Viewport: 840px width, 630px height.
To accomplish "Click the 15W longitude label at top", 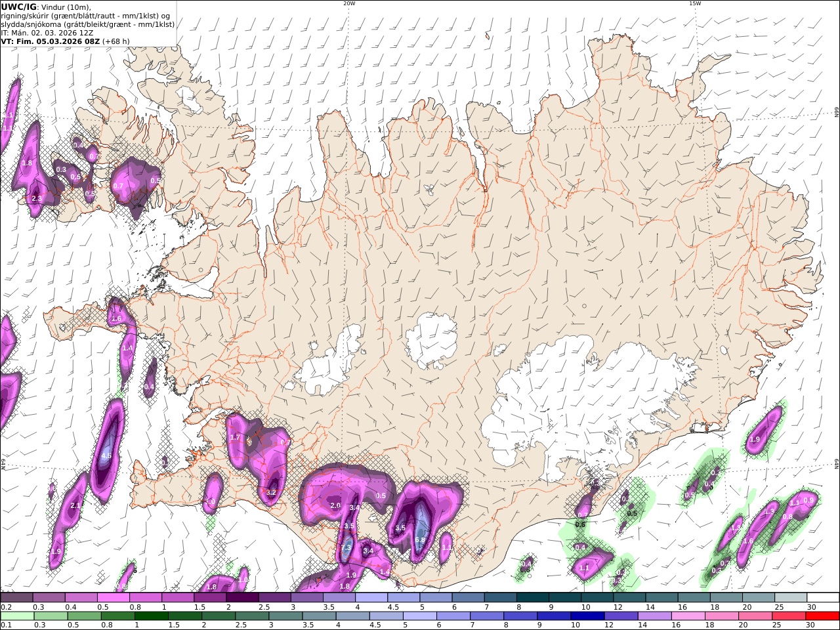I will pos(695,3).
